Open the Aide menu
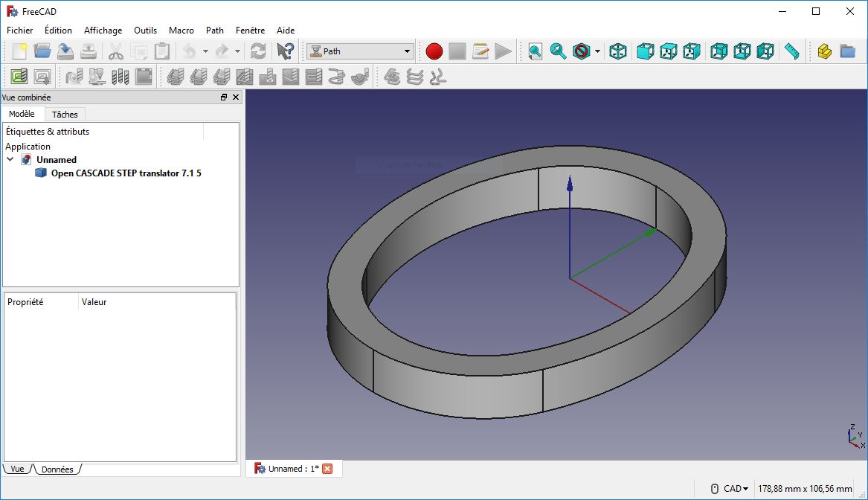 pos(286,31)
